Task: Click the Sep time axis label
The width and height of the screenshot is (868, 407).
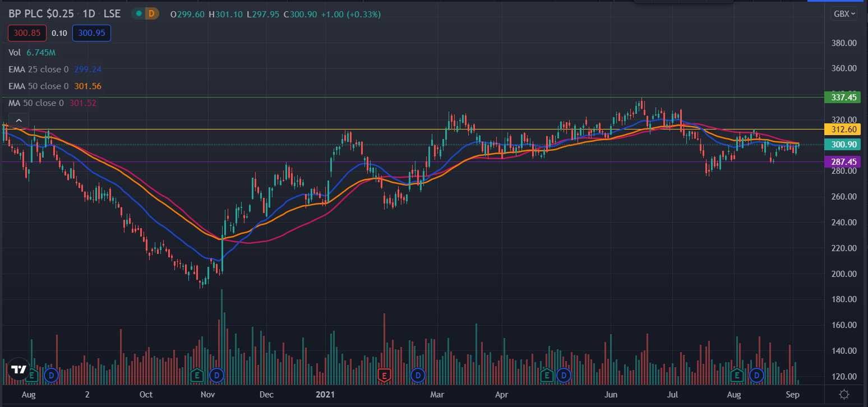Action: click(x=793, y=395)
